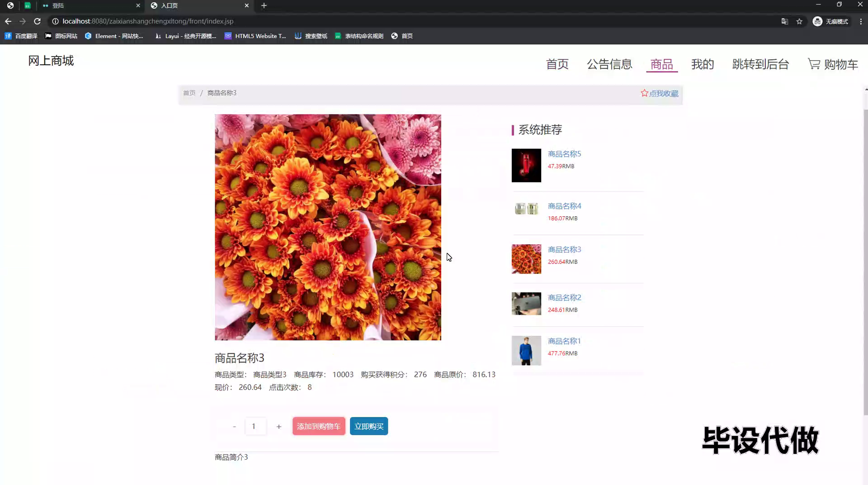Reload the page with the refresh icon

[38, 21]
